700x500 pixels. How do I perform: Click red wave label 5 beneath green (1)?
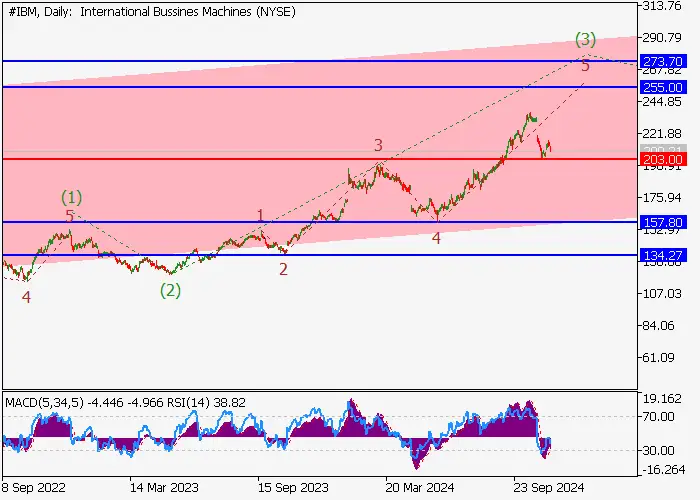(x=69, y=216)
